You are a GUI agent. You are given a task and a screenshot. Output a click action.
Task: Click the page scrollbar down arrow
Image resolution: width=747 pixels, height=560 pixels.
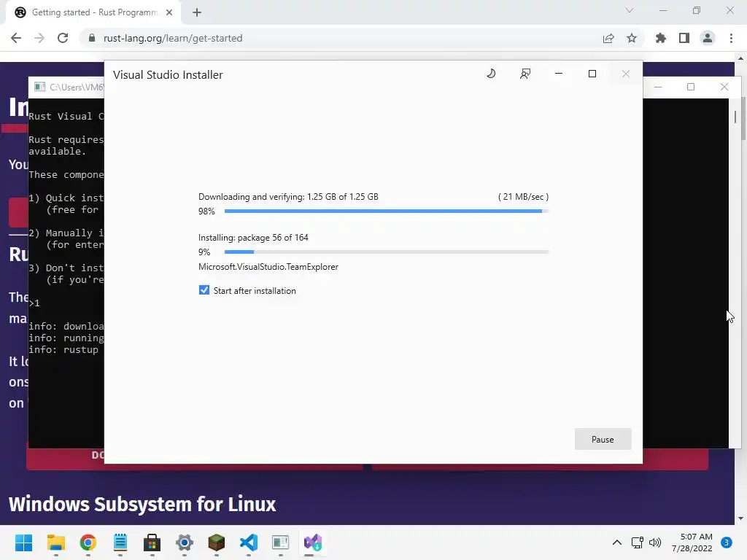coord(740,518)
